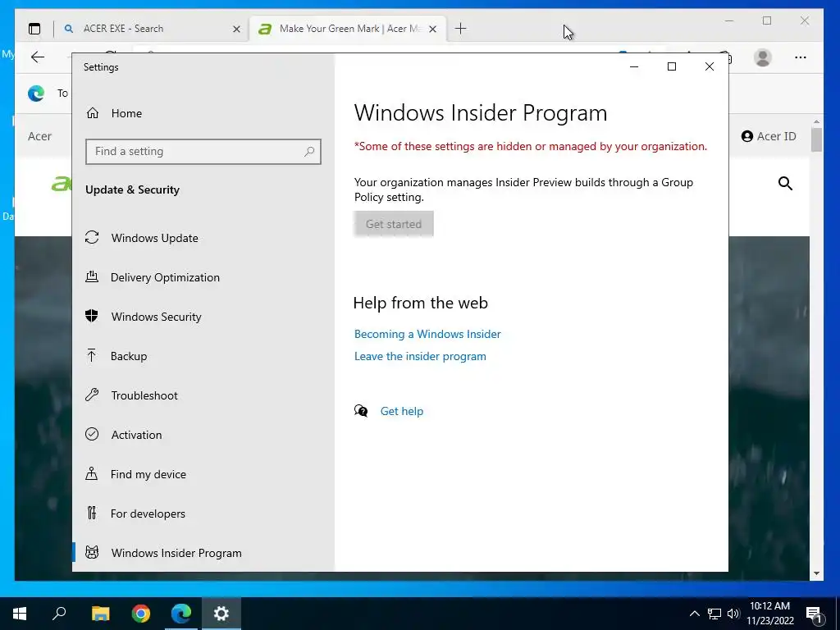The image size is (840, 630).
Task: Switch to Microsoft Edge on taskbar
Action: pyautogui.click(x=181, y=614)
